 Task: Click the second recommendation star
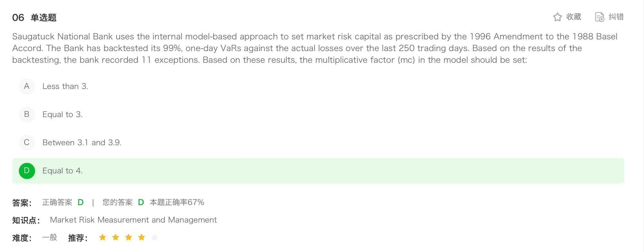(x=116, y=238)
